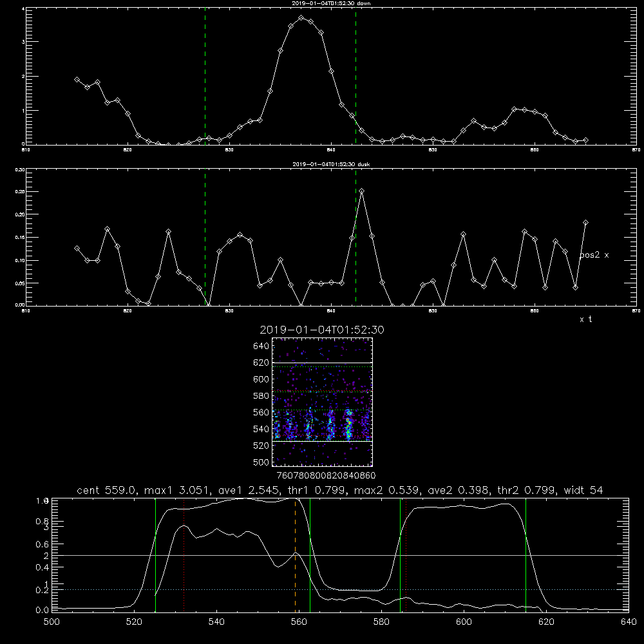
Task: Click spectrogram y-axis label 520
Action: tap(261, 446)
